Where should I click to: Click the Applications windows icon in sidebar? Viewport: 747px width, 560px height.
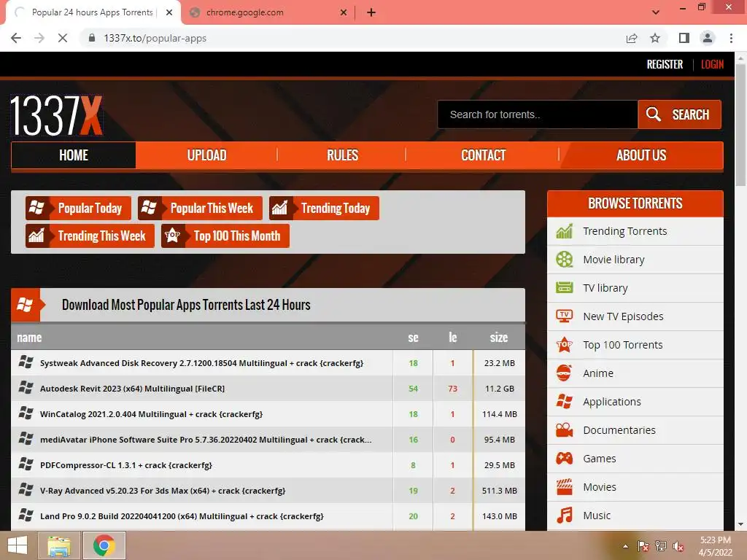coord(564,402)
